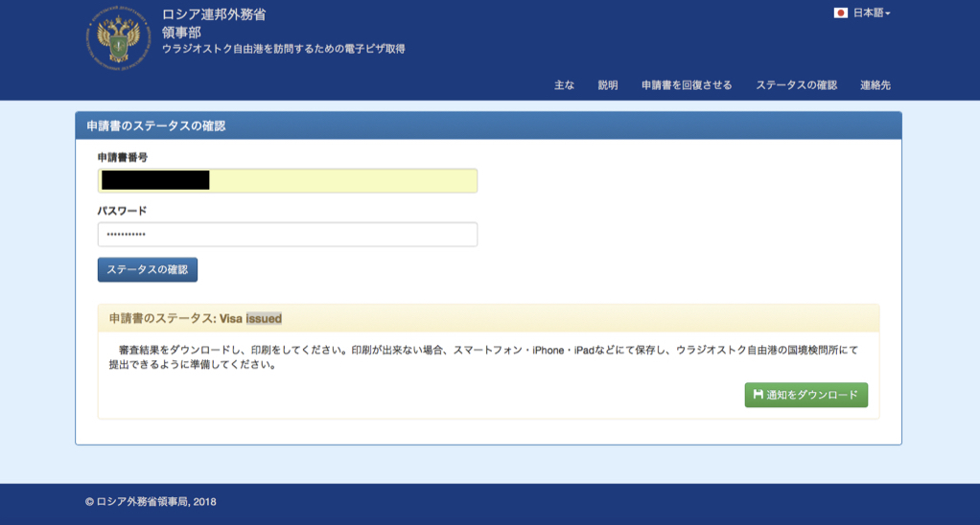Click the 申請書のステータスの確認 panel header
Screen dimensions: 980x525
tap(156, 126)
